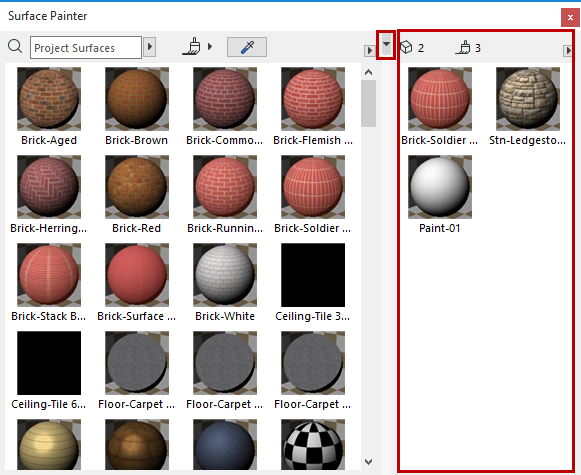Click the elements cube icon showing 2
This screenshot has width=581, height=475.
tap(406, 47)
